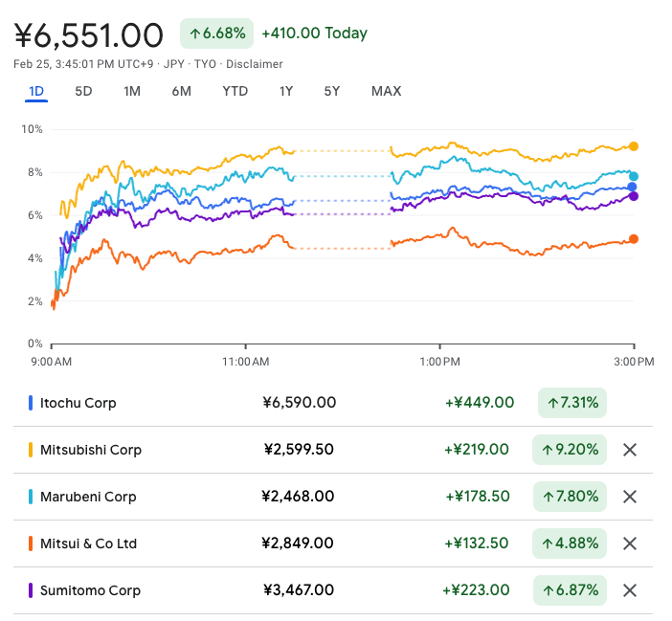Remove Sumitomo Corp from the chart

pos(629,590)
